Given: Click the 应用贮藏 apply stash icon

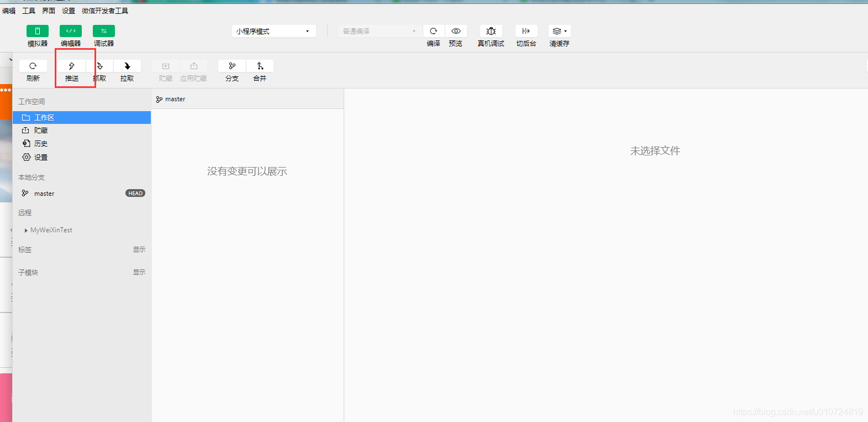Looking at the screenshot, I should (193, 66).
